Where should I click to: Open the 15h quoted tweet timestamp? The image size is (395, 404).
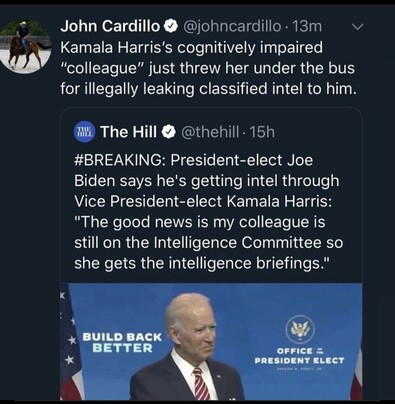pyautogui.click(x=262, y=132)
